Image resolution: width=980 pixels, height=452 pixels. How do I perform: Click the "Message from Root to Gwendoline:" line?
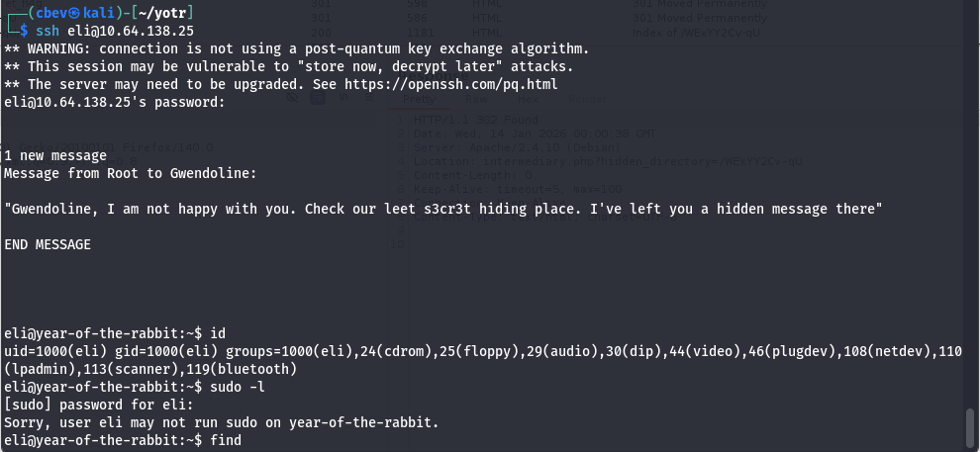[131, 173]
